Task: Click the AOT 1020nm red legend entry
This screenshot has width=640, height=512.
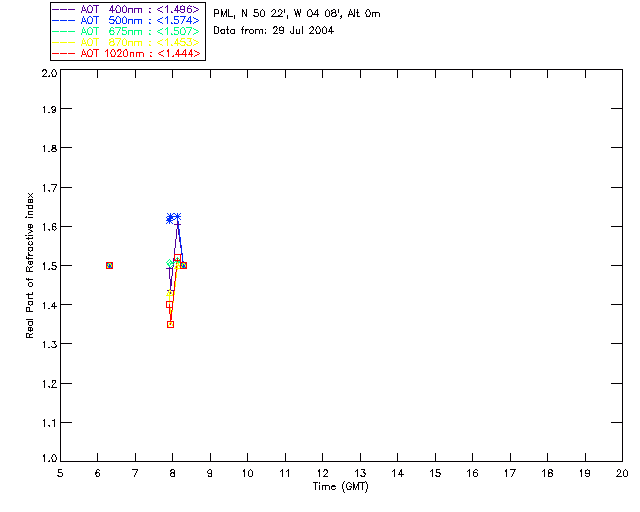Action: coord(126,53)
